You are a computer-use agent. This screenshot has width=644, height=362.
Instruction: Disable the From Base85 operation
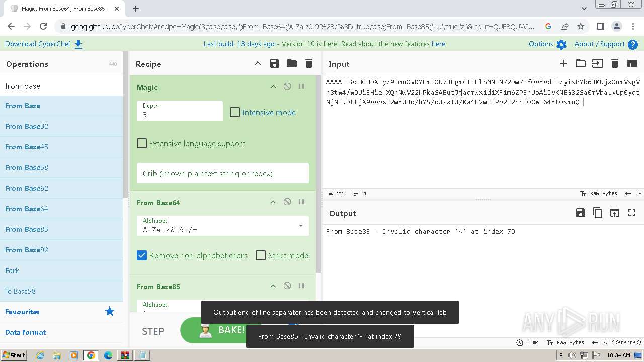[x=287, y=286]
